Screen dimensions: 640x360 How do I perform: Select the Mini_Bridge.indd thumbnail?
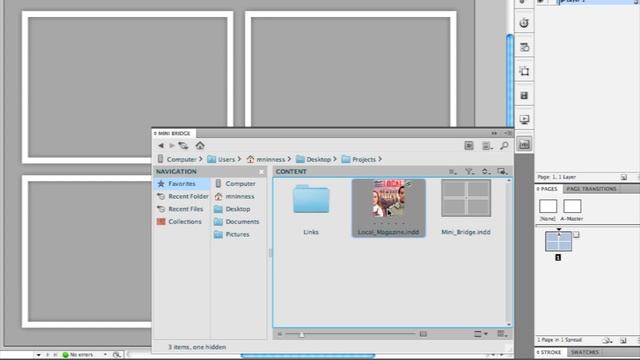pyautogui.click(x=466, y=198)
